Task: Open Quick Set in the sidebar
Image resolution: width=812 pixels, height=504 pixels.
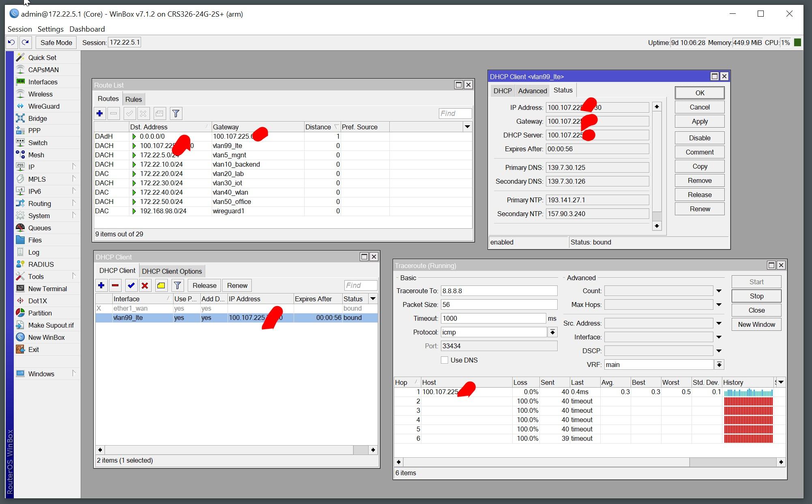Action: (x=42, y=58)
